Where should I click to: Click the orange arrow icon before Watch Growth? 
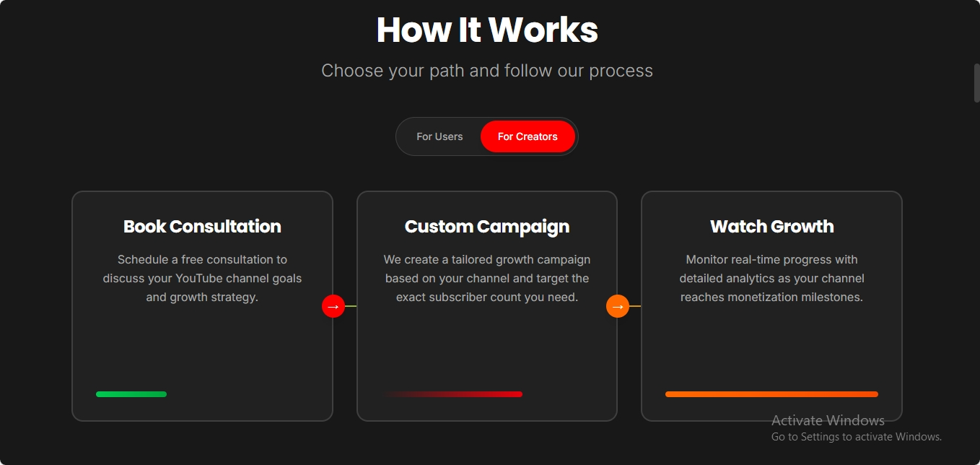[617, 306]
